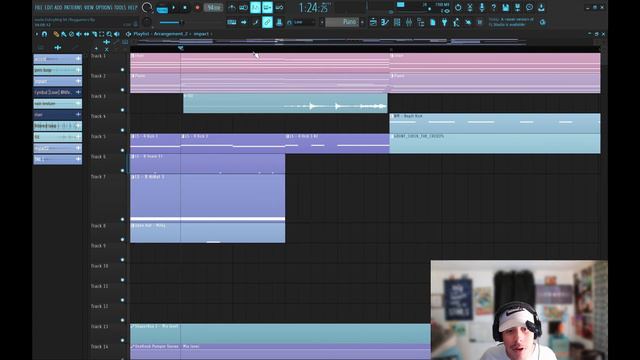Open the global snap 'Line' dropdown
This screenshot has height=360, width=640.
point(301,22)
